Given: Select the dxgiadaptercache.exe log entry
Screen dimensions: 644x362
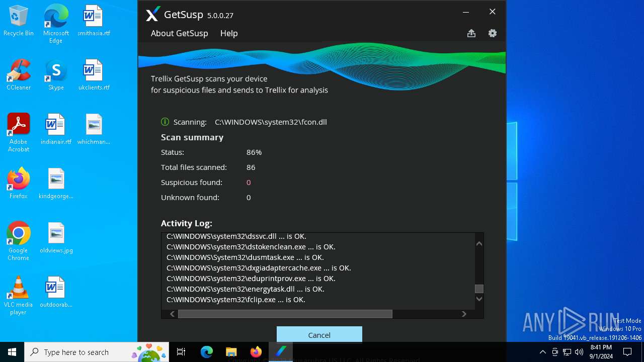Looking at the screenshot, I should point(259,268).
